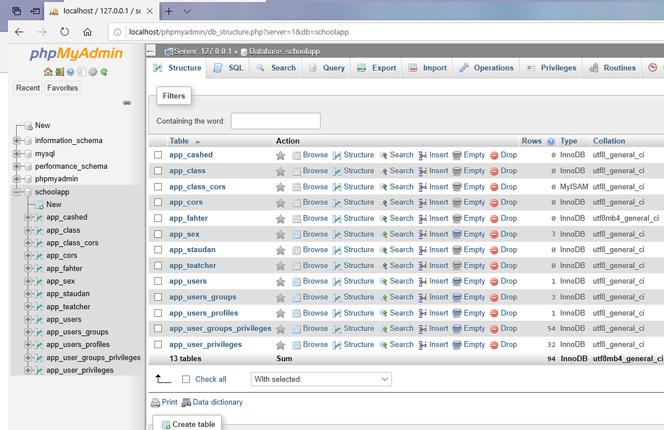Open the Routines tab

click(x=613, y=68)
